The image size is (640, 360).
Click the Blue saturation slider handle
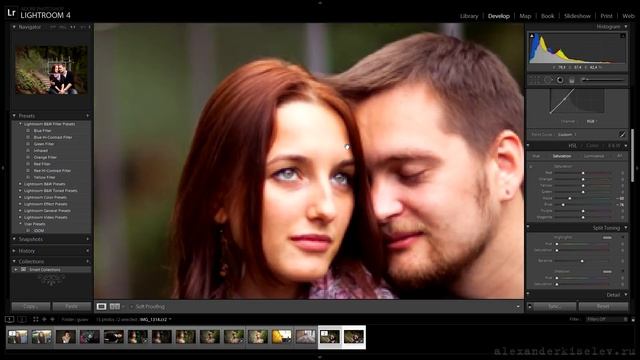(563, 204)
